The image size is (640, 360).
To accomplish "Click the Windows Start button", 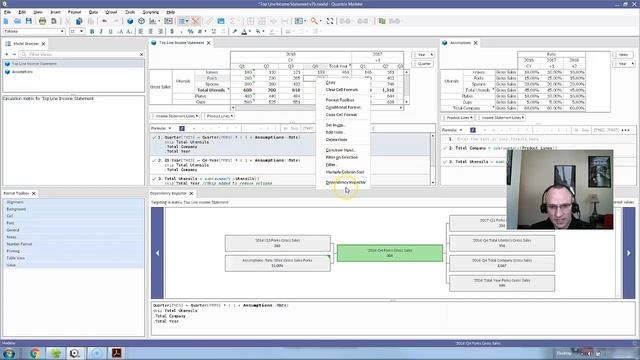I will (9, 353).
